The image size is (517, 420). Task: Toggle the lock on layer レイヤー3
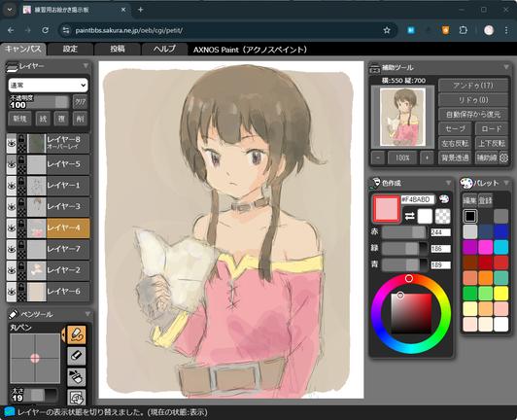21,203
